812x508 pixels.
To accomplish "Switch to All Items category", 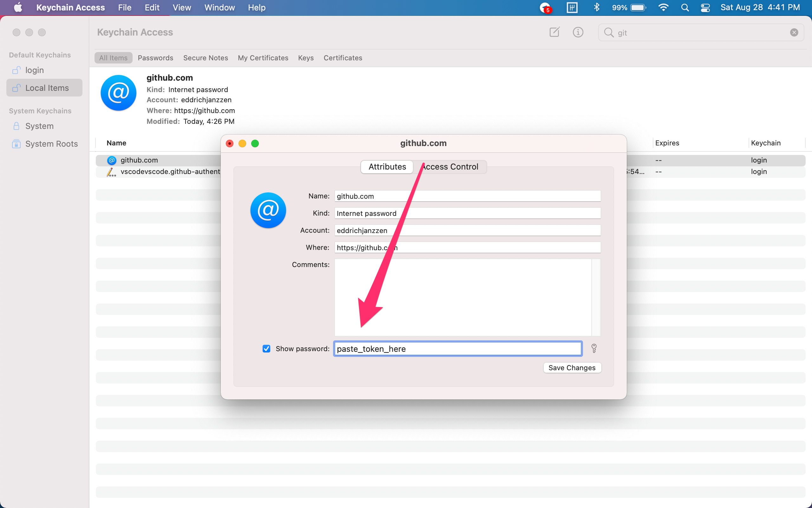I will click(x=113, y=58).
